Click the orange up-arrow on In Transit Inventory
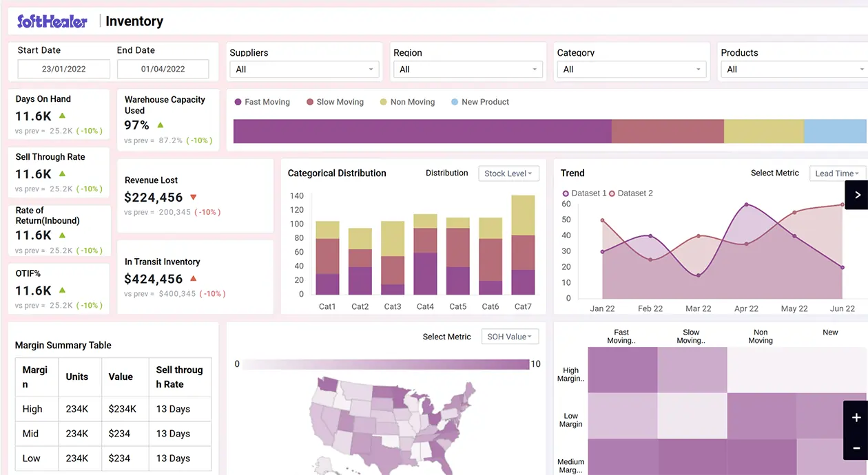The image size is (868, 475). 192,280
